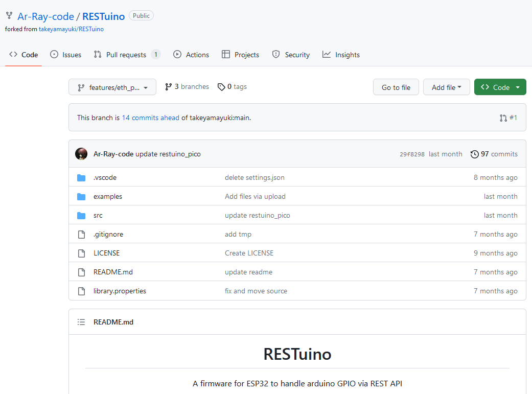Open the Ar-Ray-code owner link
The height and width of the screenshot is (394, 532).
pos(46,16)
